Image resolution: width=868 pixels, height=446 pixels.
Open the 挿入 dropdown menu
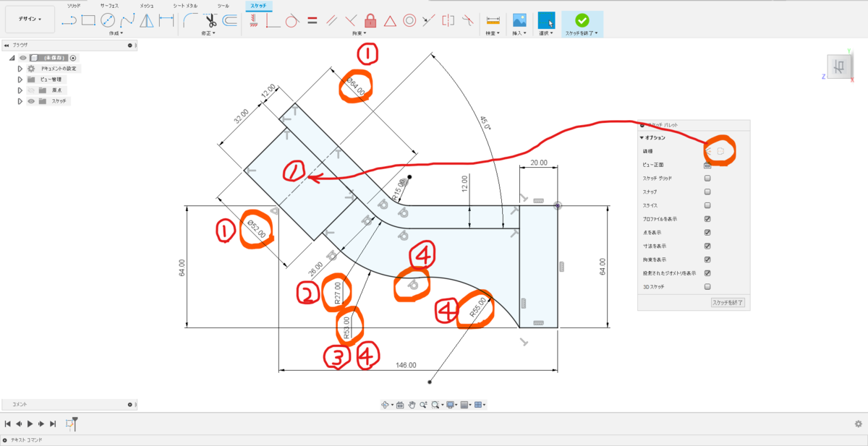click(519, 33)
